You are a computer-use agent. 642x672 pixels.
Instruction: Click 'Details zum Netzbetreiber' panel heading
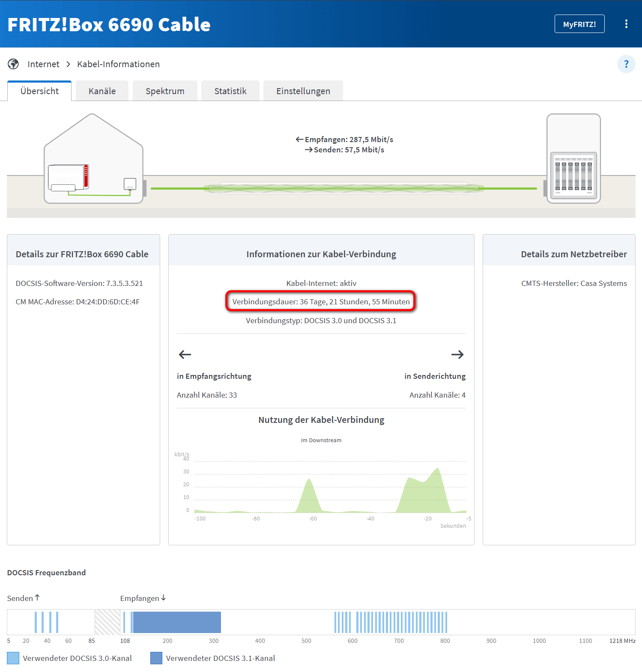[x=574, y=254]
